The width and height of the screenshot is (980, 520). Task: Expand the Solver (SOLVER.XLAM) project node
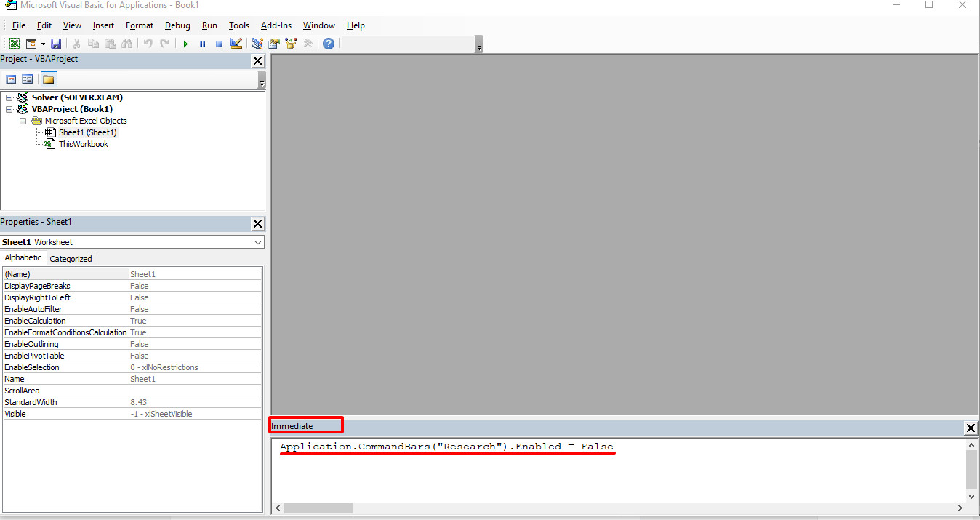pos(9,97)
